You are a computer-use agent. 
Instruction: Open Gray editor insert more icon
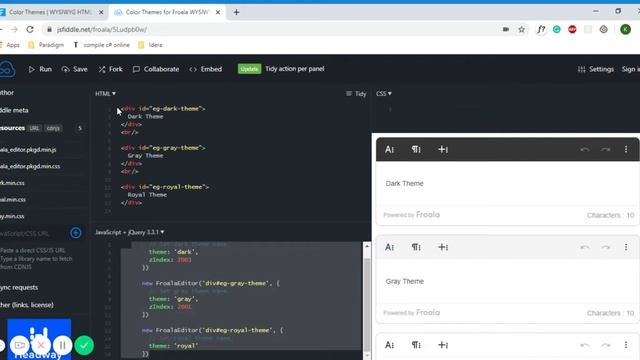click(443, 247)
